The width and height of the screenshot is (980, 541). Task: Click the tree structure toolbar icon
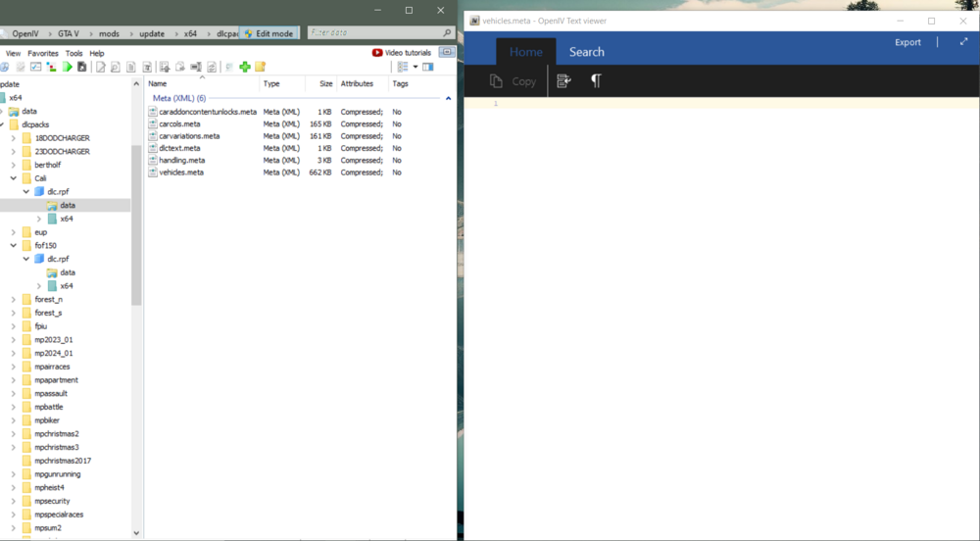coord(51,67)
